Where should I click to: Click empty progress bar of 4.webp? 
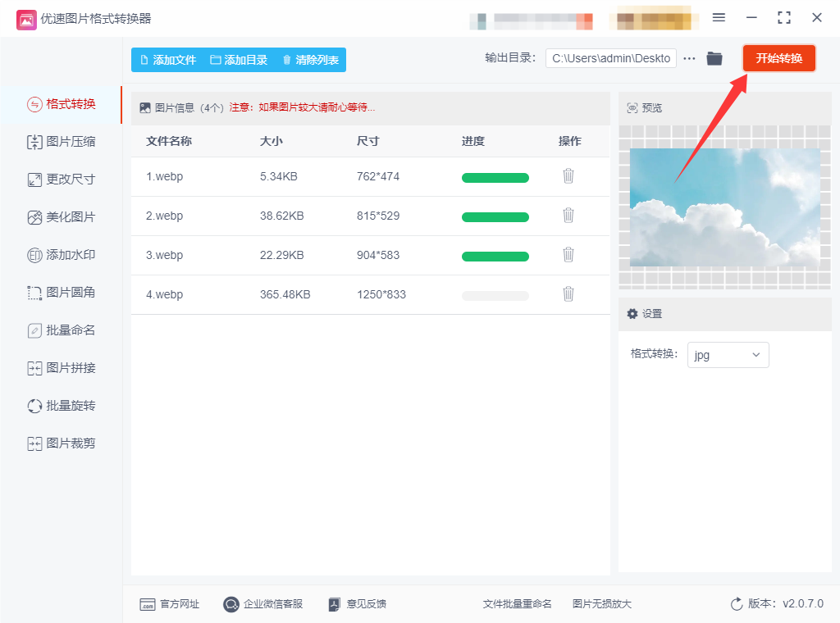click(495, 295)
